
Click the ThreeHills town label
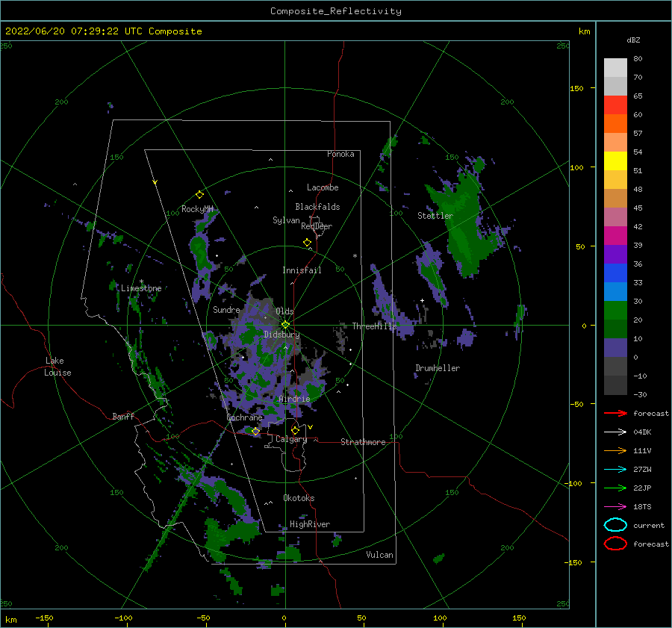375,326
